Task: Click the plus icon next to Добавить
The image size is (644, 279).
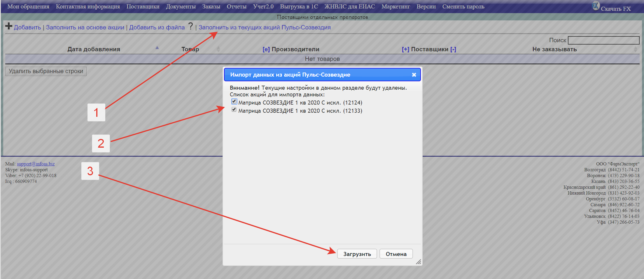Action: pos(9,26)
